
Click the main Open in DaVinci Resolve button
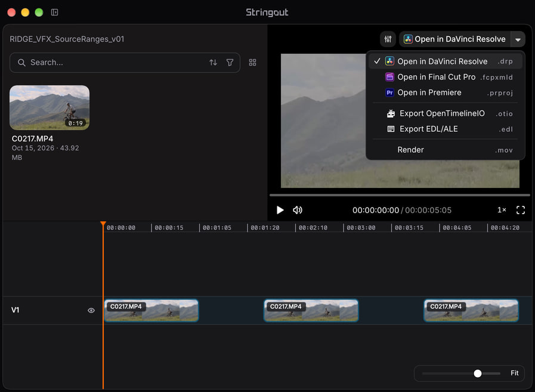pyautogui.click(x=455, y=39)
